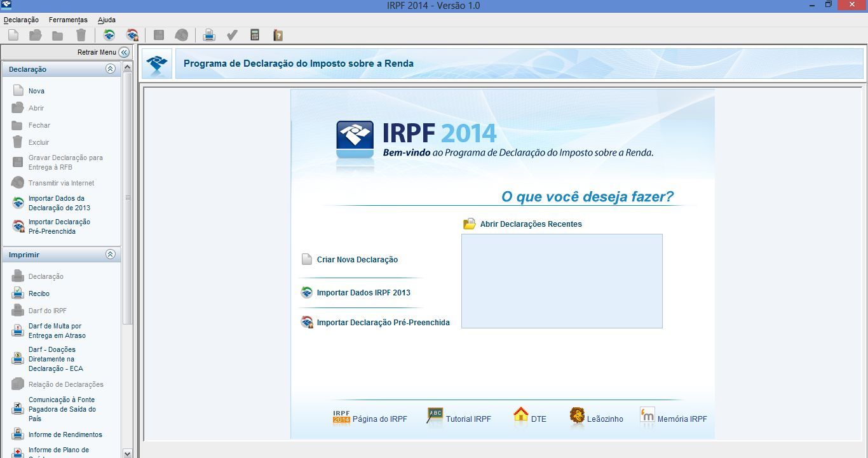The width and height of the screenshot is (868, 458).
Task: Select sidebar Importar Declaração Pré-Preenchida entry
Action: 51,227
